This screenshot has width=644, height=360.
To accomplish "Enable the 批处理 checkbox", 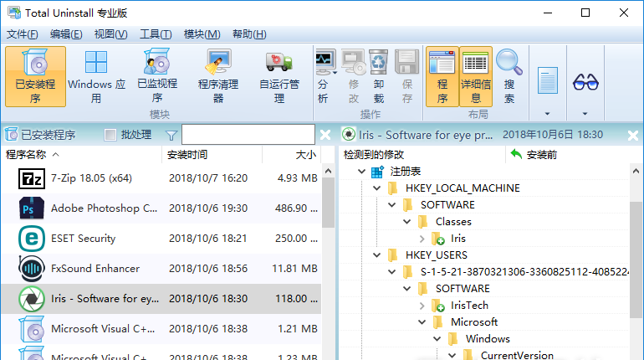I will 110,135.
